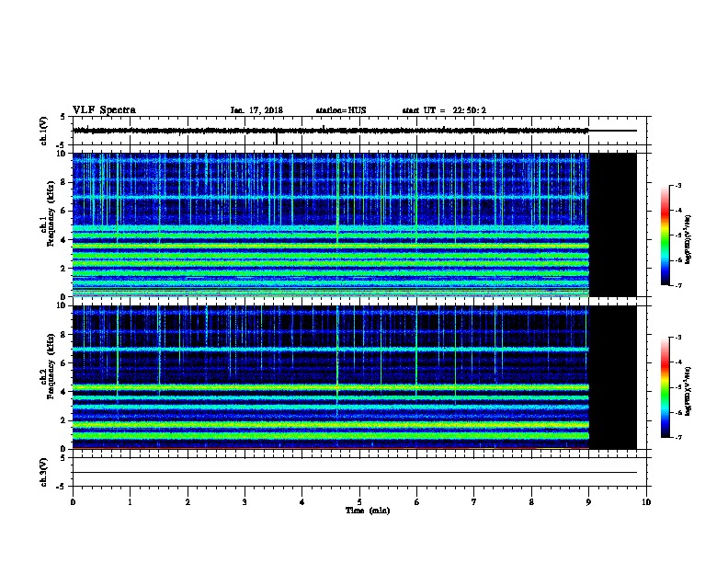The height and width of the screenshot is (563, 728).
Task: Click the time axis tick label "1"
Action: 131,502
